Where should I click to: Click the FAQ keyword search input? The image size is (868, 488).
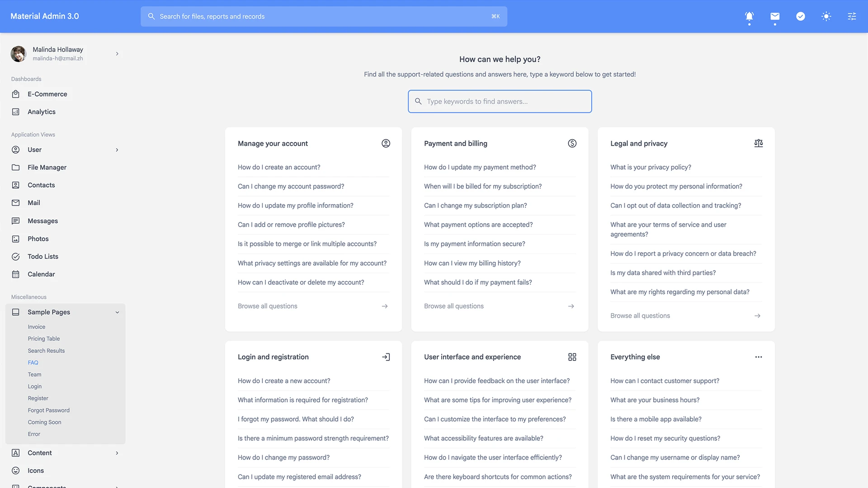coord(500,101)
